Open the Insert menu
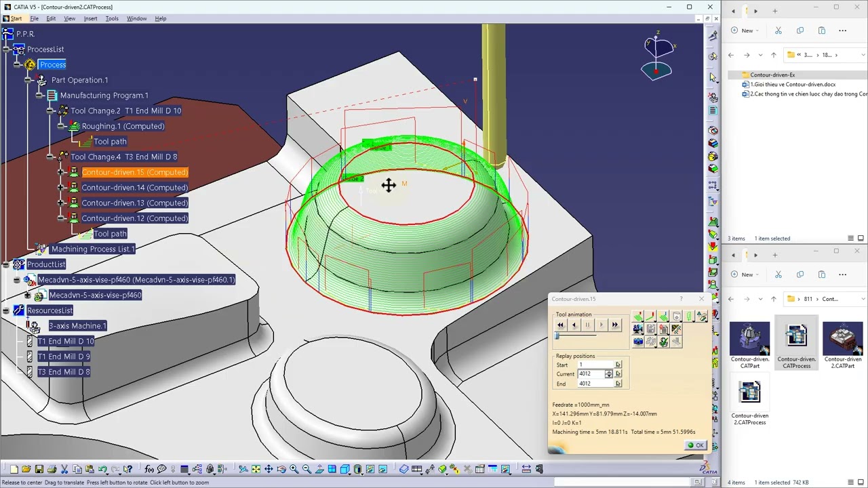 coord(90,18)
